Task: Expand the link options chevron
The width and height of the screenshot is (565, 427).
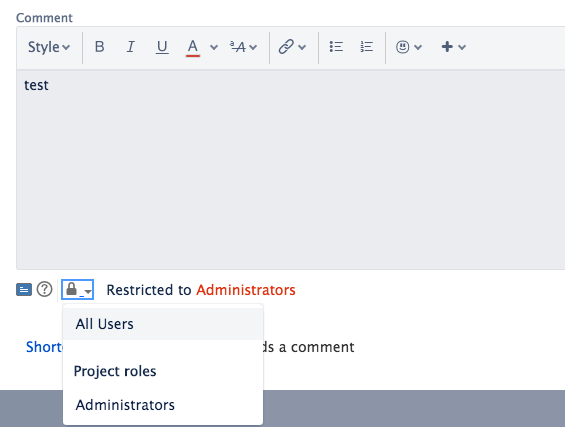Action: tap(302, 47)
